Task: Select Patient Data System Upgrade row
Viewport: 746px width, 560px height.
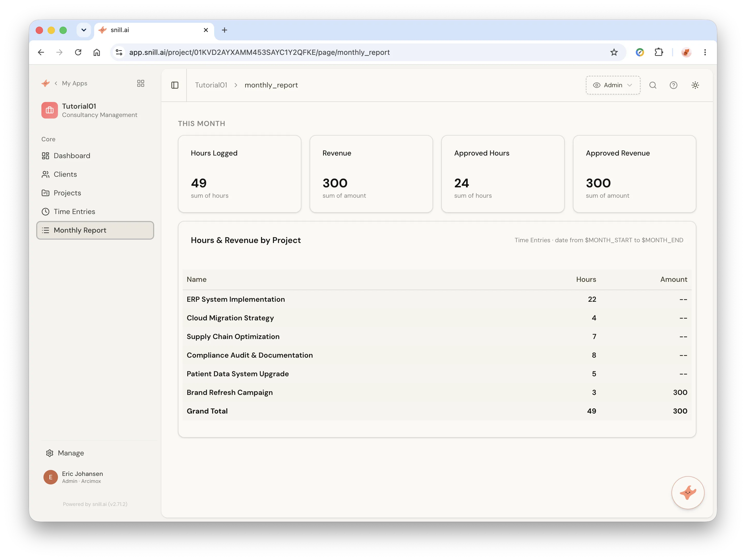Action: click(437, 374)
